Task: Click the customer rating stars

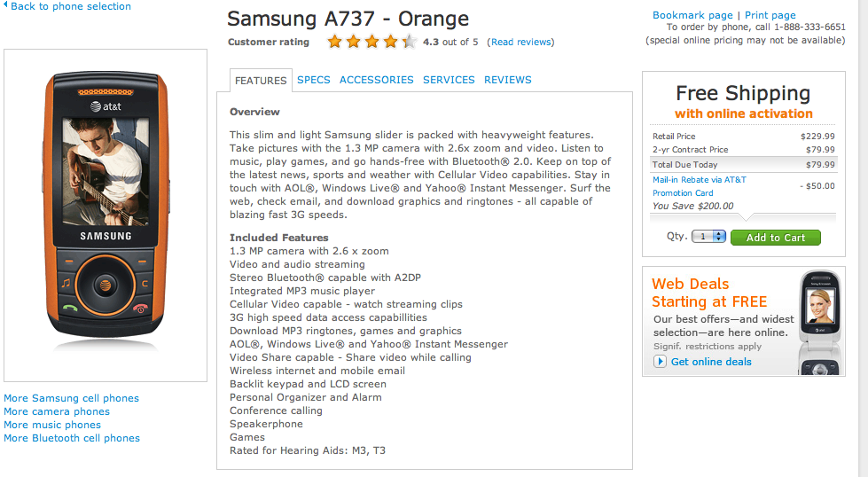Action: [x=371, y=42]
